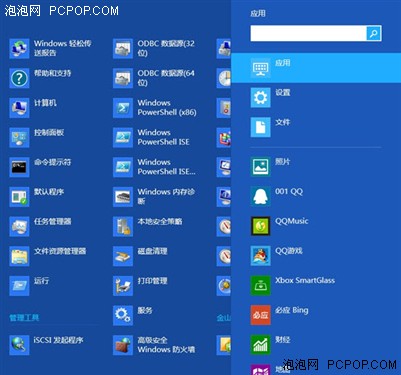Image resolution: width=401 pixels, height=375 pixels.
Task: Click the 'Xbox SmartGlass' text label
Action: click(x=305, y=280)
